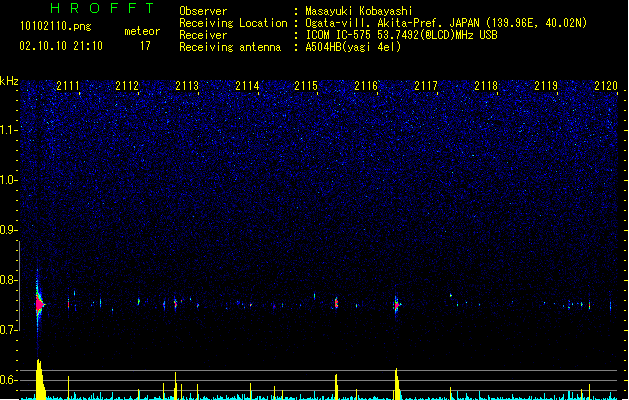The width and height of the screenshot is (629, 400).
Task: Click the 2113 time marker
Action: [x=187, y=86]
